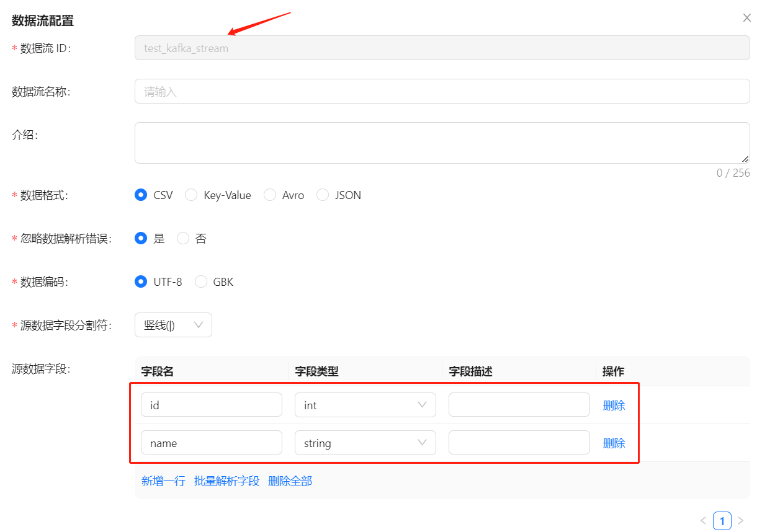Select Key-Value as data format
This screenshot has height=532, width=757.
point(191,195)
